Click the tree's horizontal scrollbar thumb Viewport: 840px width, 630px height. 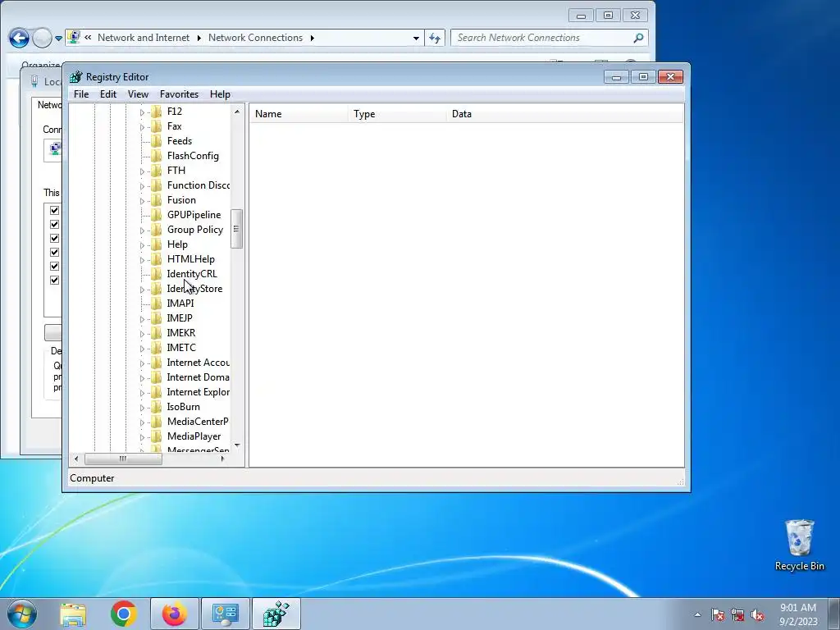[x=123, y=459]
